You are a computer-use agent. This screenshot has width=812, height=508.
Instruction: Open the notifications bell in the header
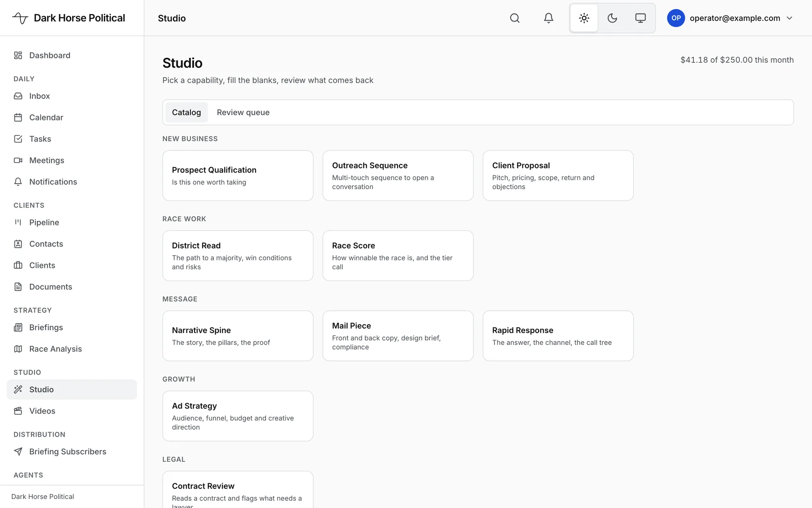pos(549,18)
